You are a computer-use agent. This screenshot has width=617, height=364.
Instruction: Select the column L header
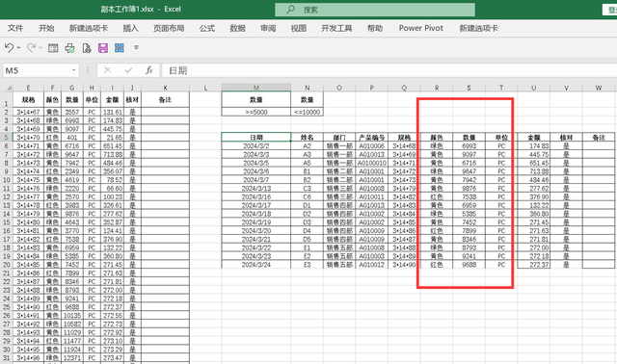[205, 88]
